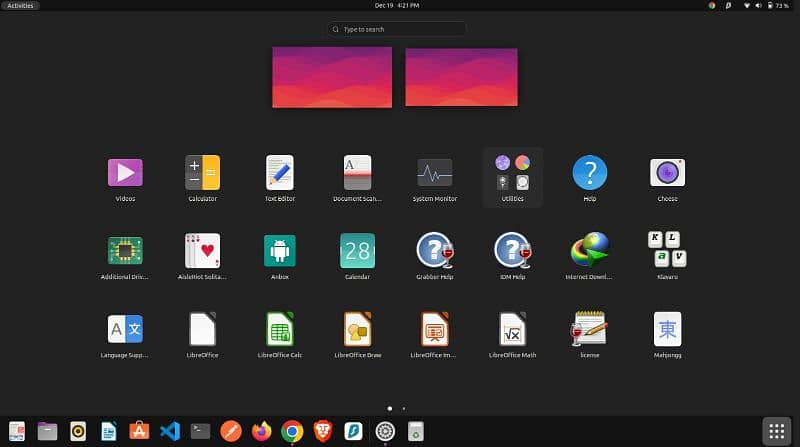This screenshot has width=800, height=447.
Task: Launch System Monitor
Action: (435, 173)
